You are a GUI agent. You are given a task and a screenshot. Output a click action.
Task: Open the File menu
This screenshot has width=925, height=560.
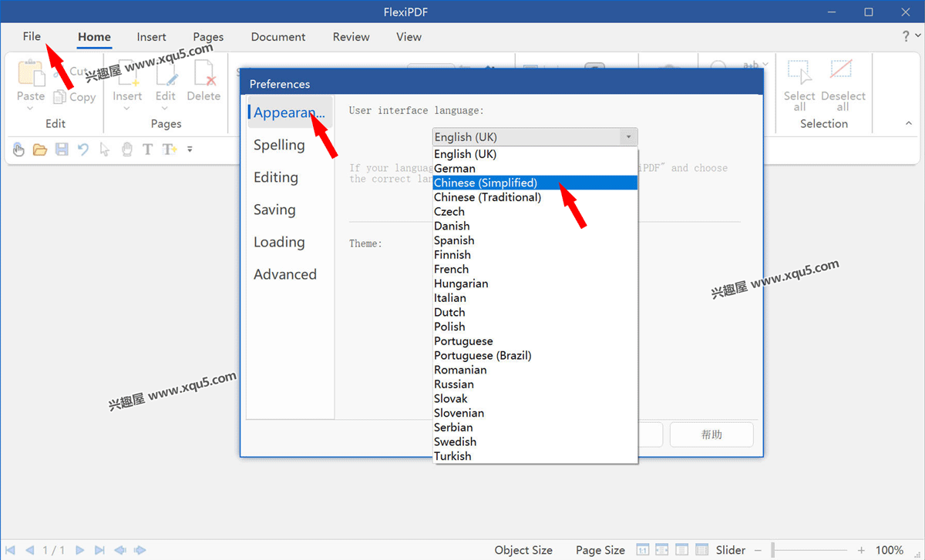pyautogui.click(x=32, y=36)
